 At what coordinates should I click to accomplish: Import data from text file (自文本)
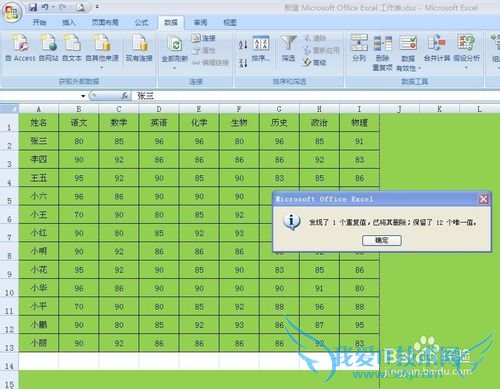pyautogui.click(x=72, y=48)
